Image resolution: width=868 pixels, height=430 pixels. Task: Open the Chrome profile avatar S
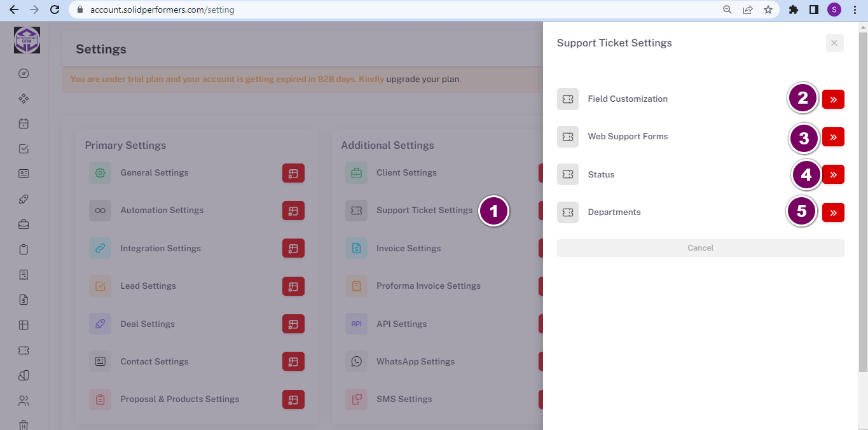tap(834, 10)
